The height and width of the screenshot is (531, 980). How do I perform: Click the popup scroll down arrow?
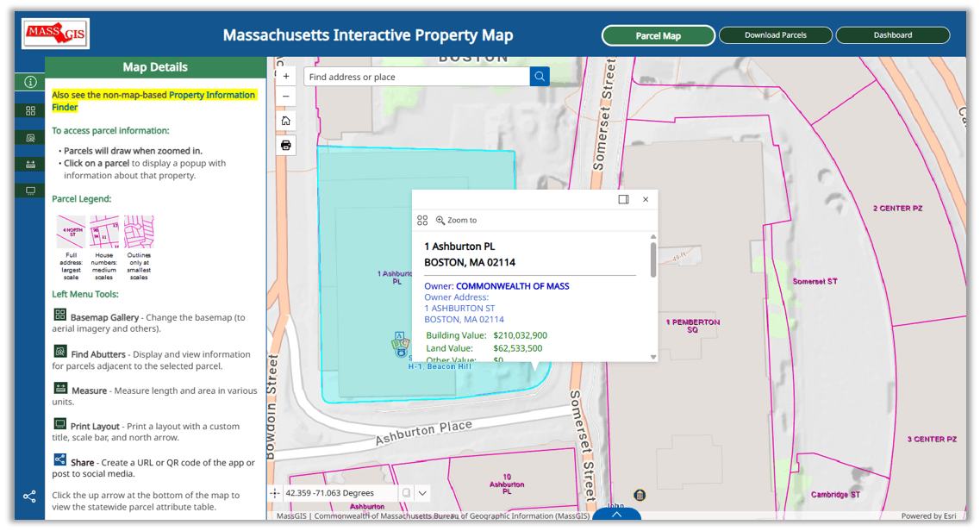[x=653, y=358]
